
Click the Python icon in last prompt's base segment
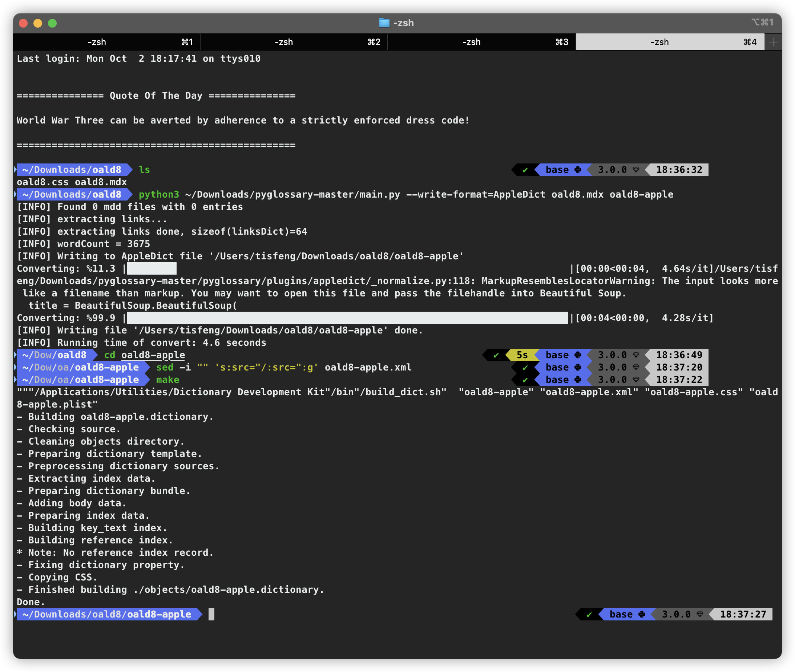(x=642, y=614)
